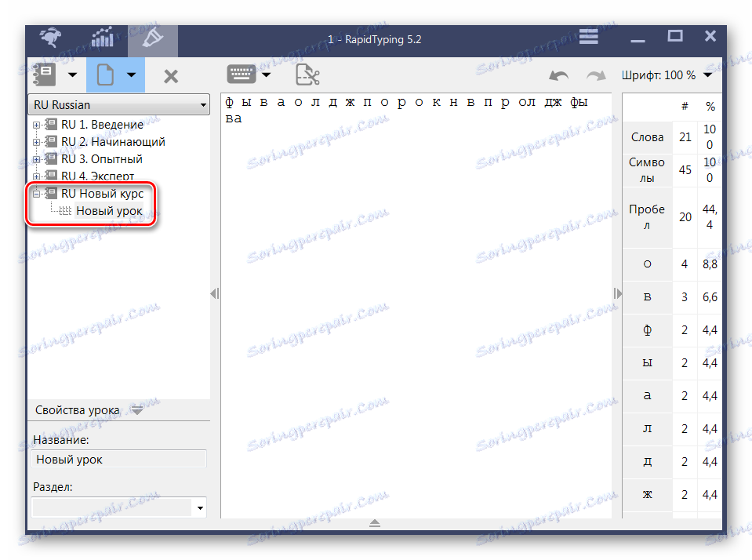752x560 pixels.
Task: Open the typing lesson rabbit tab
Action: point(51,38)
